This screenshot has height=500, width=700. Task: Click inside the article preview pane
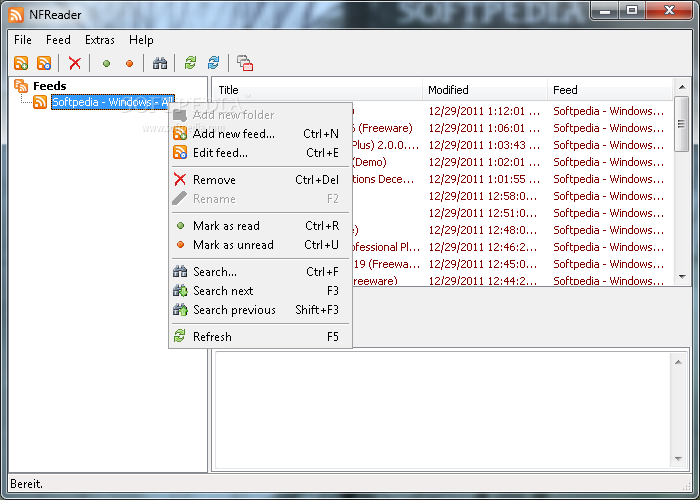(444, 410)
